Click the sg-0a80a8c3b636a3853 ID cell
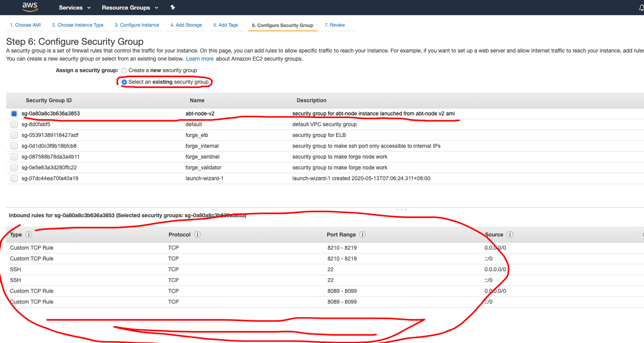This screenshot has height=343, width=644. tap(51, 114)
